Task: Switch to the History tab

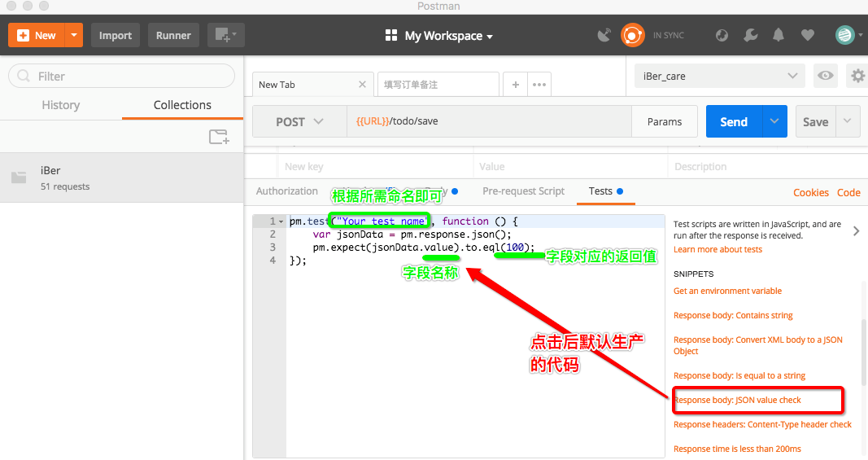Action: 61,105
